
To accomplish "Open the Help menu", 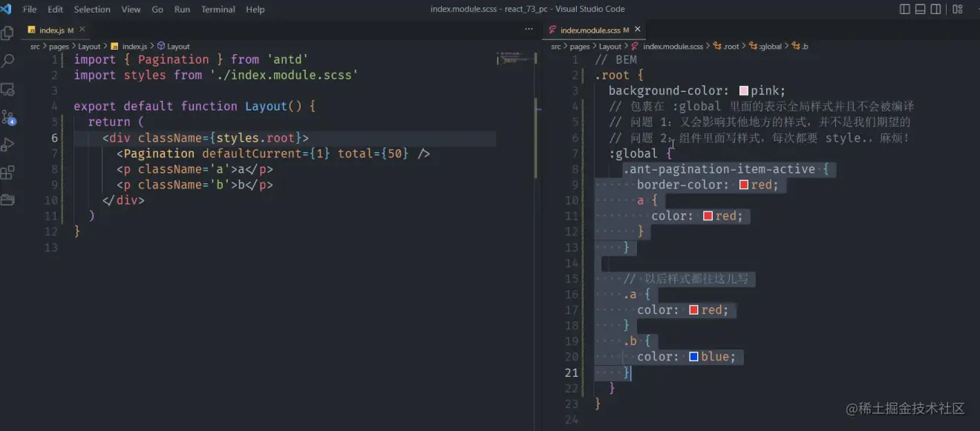I will [x=255, y=9].
